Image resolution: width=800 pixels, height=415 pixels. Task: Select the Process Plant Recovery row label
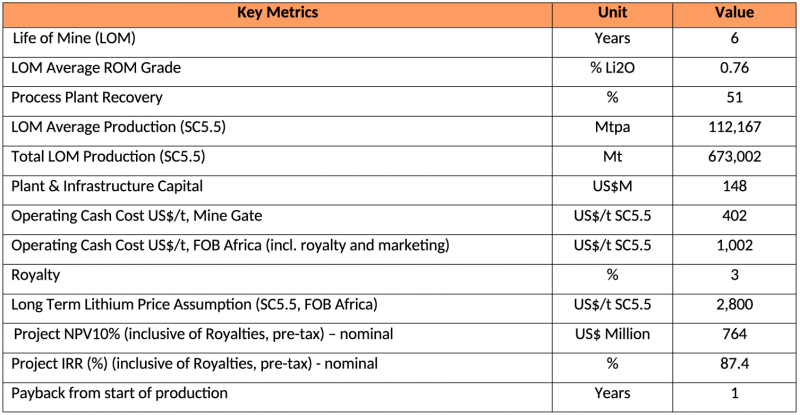[x=87, y=98]
